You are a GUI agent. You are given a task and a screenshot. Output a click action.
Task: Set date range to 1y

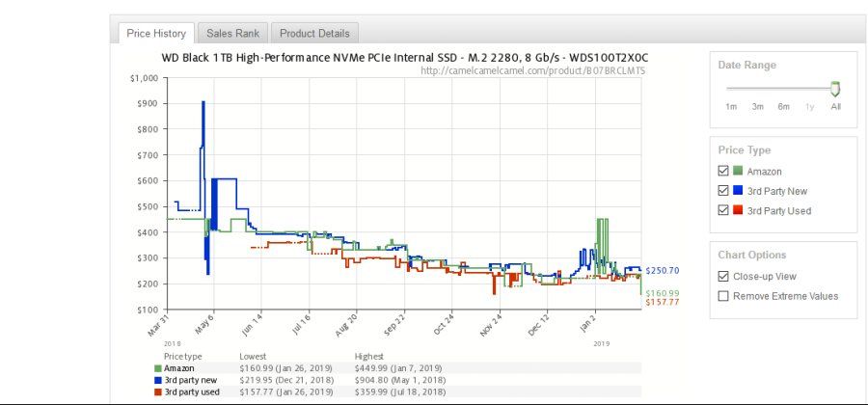click(809, 107)
